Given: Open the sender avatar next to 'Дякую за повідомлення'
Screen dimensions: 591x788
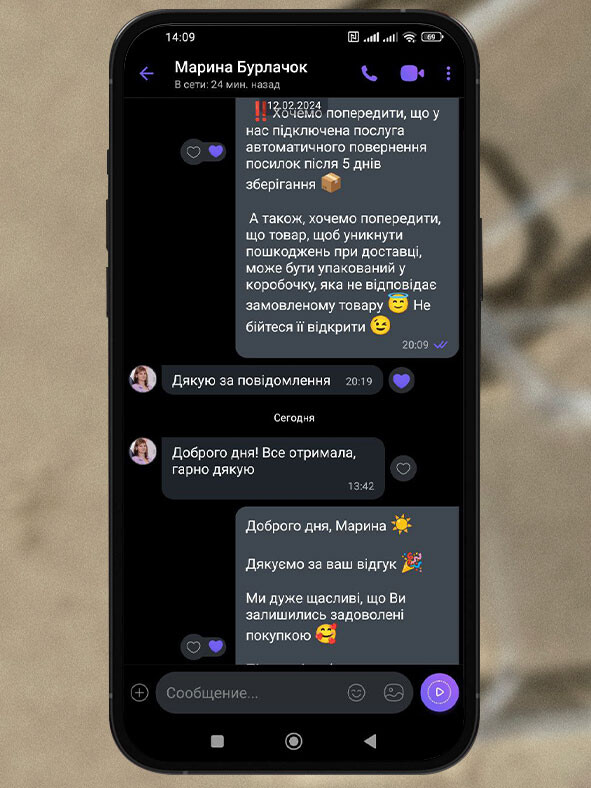Looking at the screenshot, I should click(x=143, y=378).
